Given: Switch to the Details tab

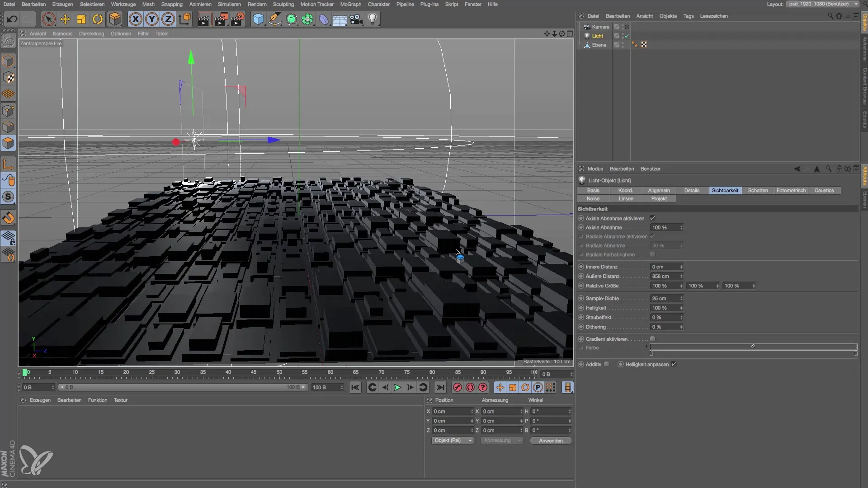Looking at the screenshot, I should (692, 190).
